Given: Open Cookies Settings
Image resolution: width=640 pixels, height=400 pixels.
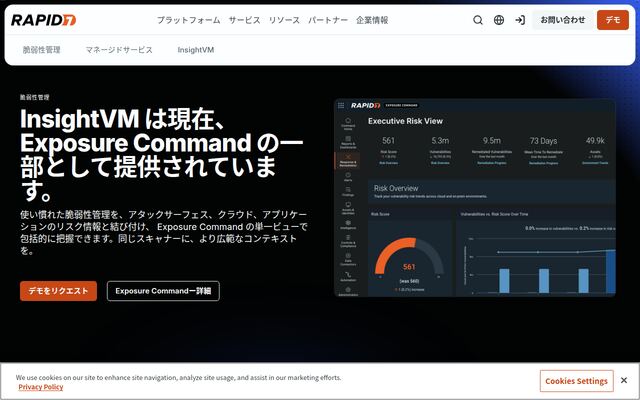Looking at the screenshot, I should [576, 381].
